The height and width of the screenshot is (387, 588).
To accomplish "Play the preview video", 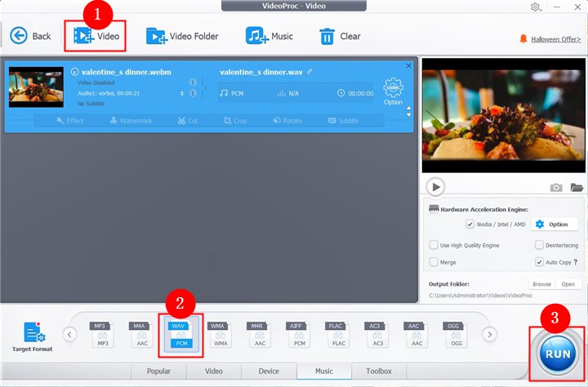I will click(x=435, y=187).
